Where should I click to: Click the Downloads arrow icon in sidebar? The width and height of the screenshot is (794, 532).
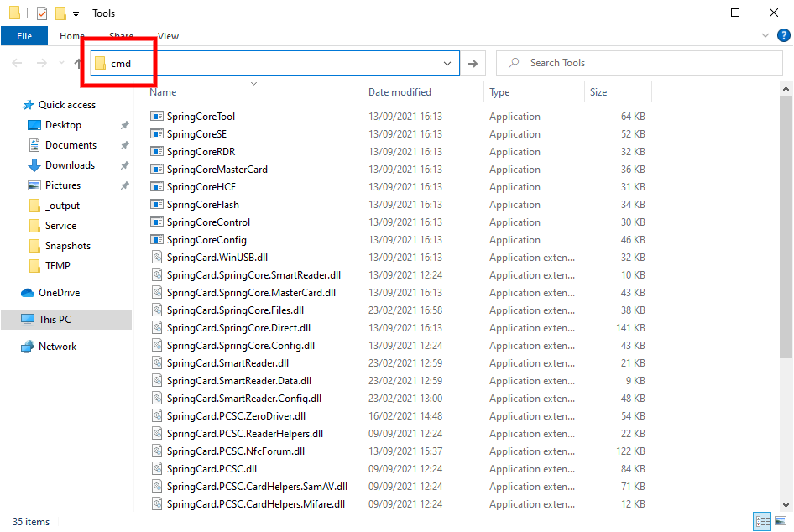click(x=34, y=165)
